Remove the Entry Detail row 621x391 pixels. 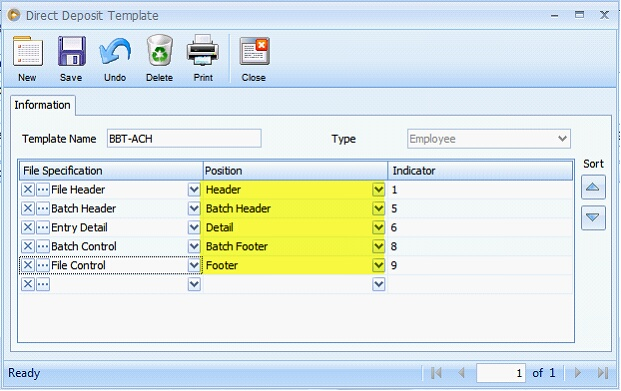coord(28,227)
